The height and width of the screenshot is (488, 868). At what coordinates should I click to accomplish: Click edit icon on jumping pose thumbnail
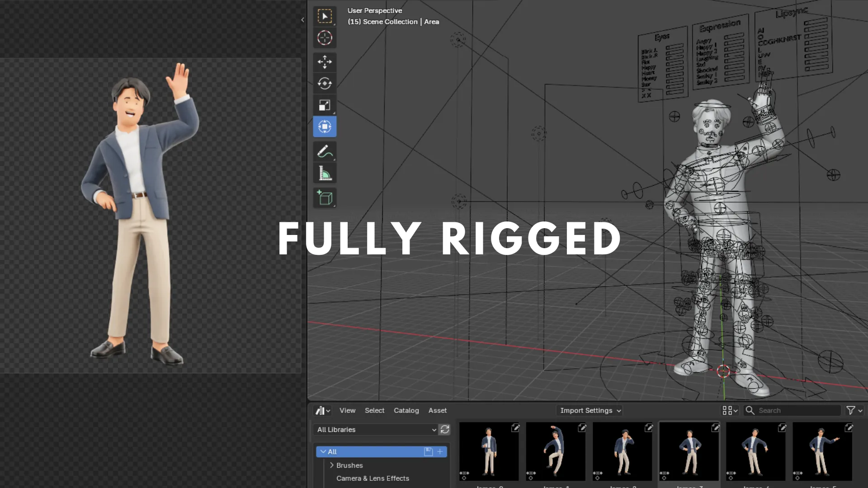click(x=582, y=427)
